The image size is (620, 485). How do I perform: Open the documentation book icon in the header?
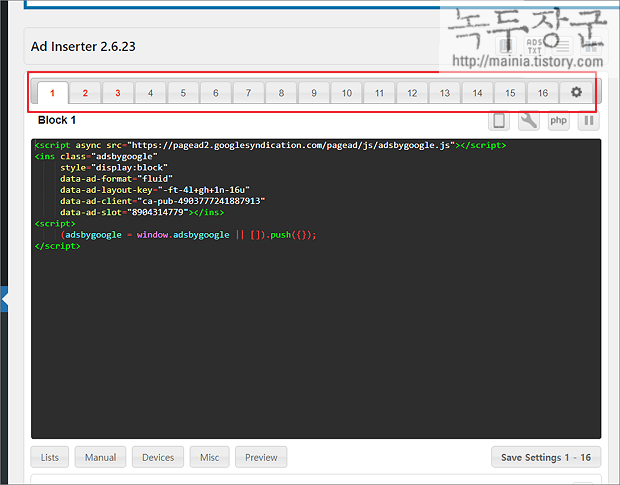pyautogui.click(x=506, y=46)
